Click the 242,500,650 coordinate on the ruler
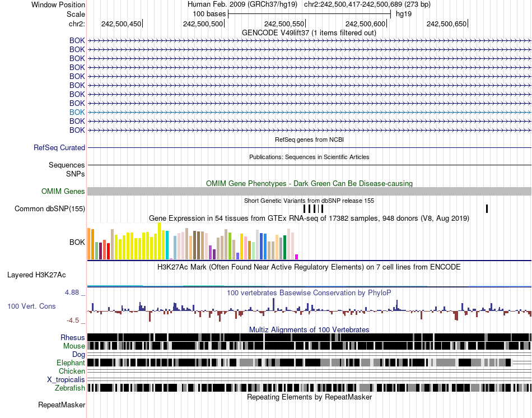Screen dimensions: 532x418 tap(446, 24)
